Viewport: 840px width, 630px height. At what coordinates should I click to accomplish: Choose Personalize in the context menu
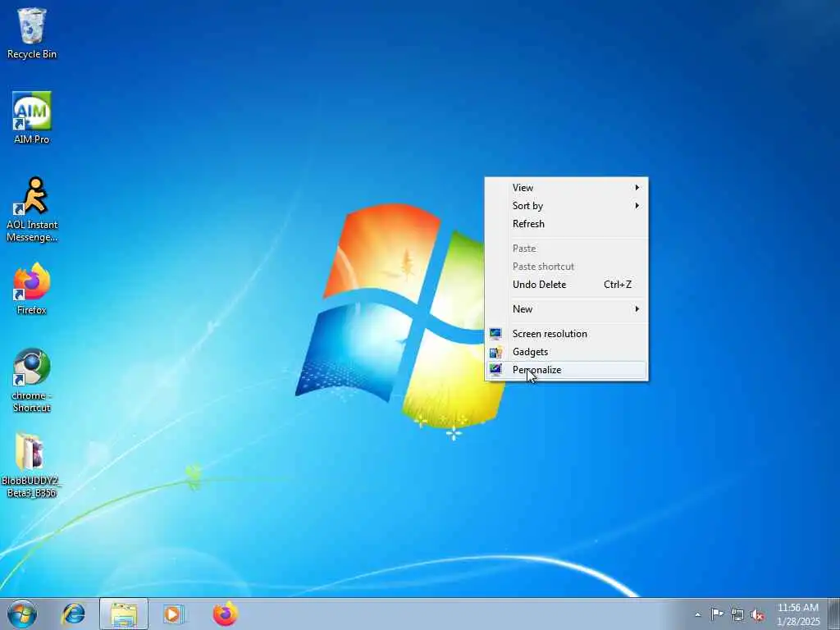(566, 370)
